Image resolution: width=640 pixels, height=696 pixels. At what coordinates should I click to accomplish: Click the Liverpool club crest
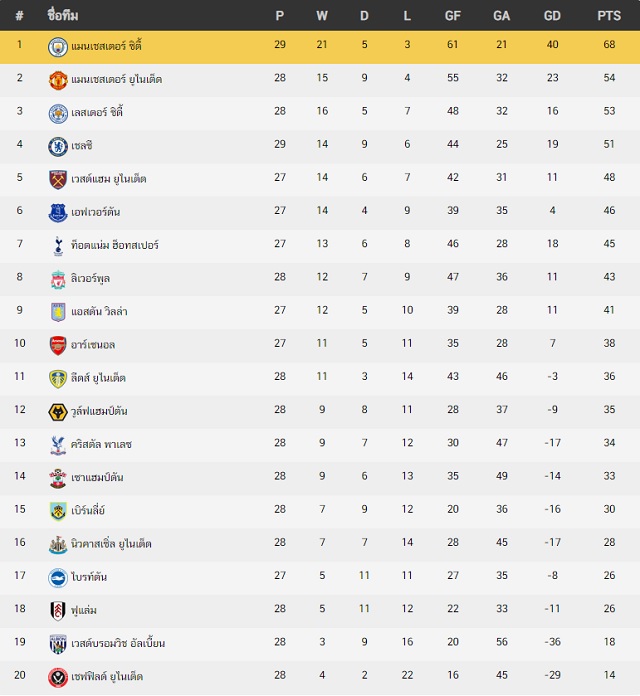coord(58,279)
